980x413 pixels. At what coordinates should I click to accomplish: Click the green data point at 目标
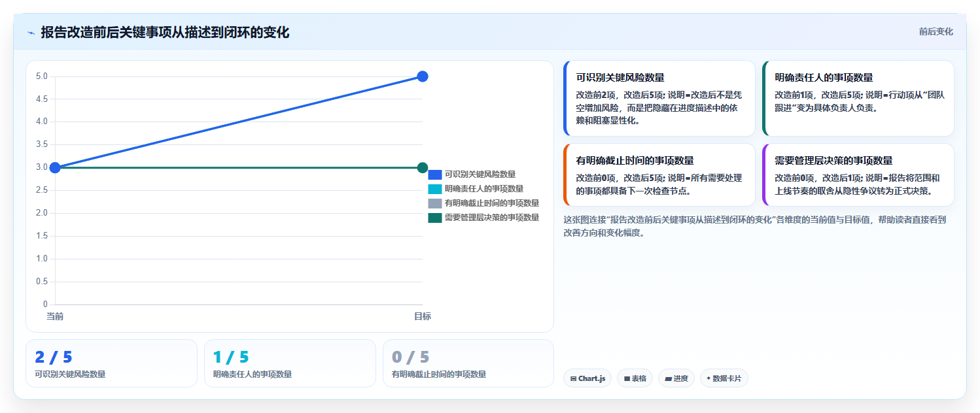coord(423,168)
